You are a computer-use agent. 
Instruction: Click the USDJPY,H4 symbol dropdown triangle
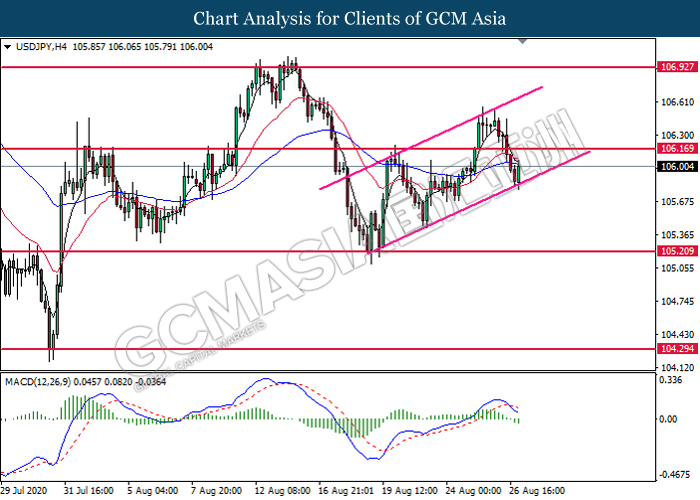(x=7, y=47)
